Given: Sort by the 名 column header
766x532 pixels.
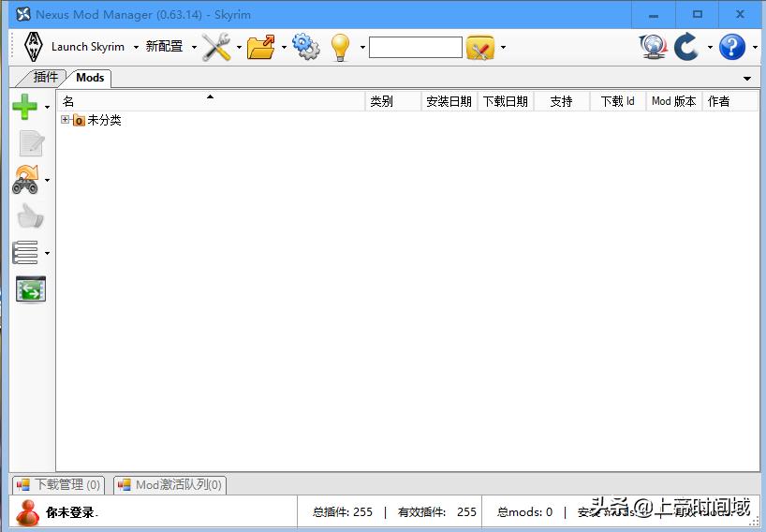Looking at the screenshot, I should [x=211, y=101].
